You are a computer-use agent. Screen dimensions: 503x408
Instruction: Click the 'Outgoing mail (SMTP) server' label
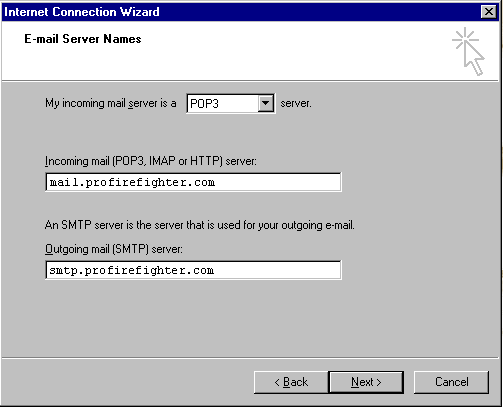[x=114, y=249]
